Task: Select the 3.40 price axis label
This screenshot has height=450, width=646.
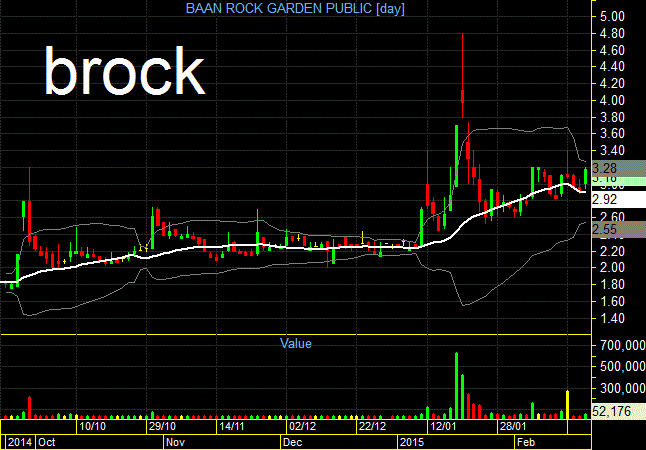Action: tap(613, 150)
